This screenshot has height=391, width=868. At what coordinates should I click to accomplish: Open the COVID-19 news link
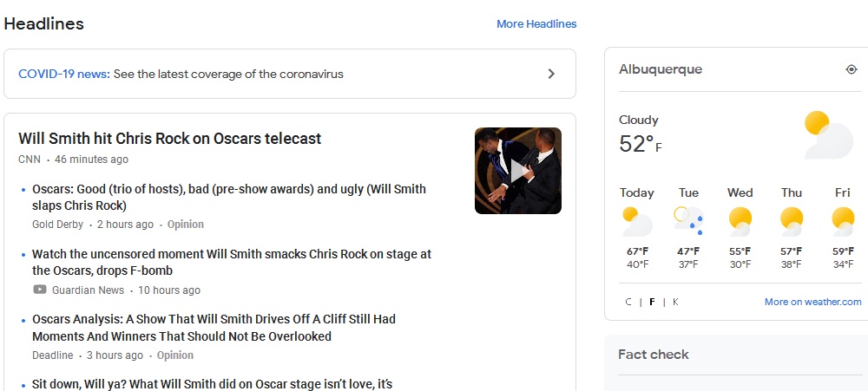tap(64, 74)
